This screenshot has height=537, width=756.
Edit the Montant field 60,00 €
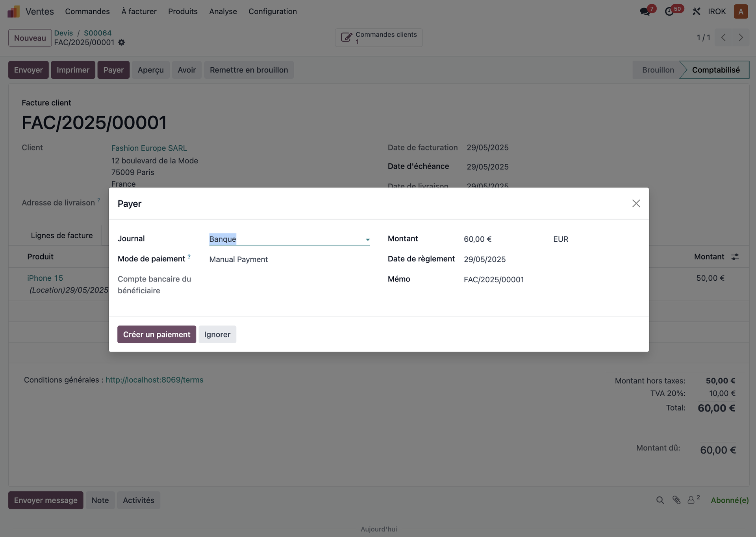point(504,239)
